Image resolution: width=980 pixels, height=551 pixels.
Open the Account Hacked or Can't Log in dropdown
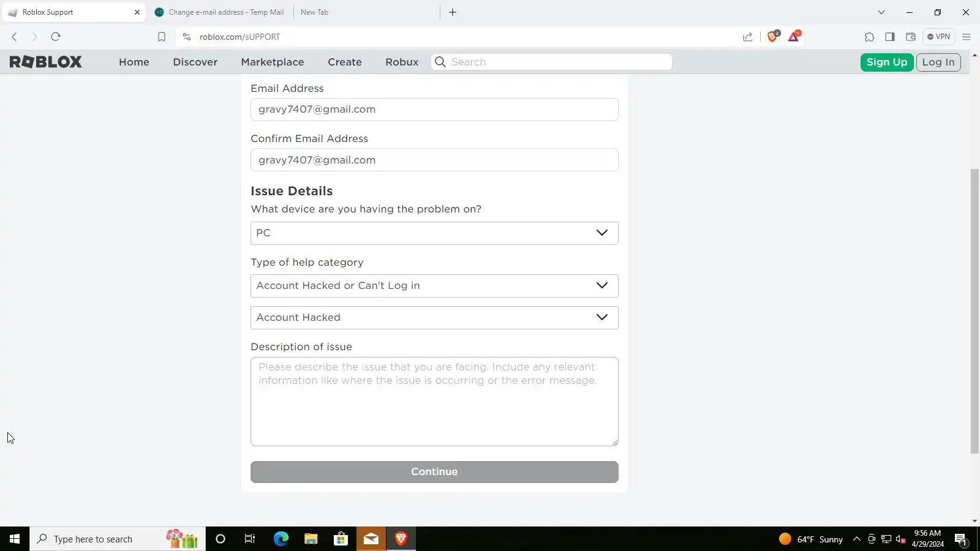tap(434, 286)
